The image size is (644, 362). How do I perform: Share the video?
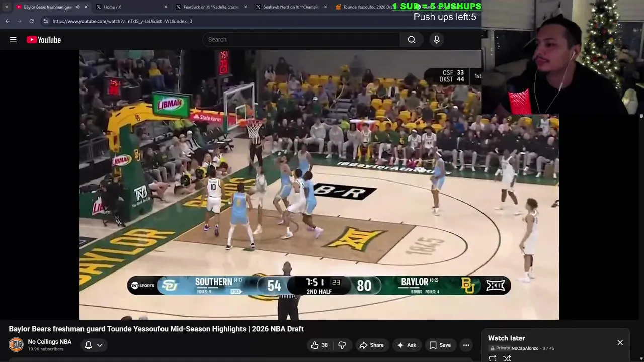pos(371,345)
